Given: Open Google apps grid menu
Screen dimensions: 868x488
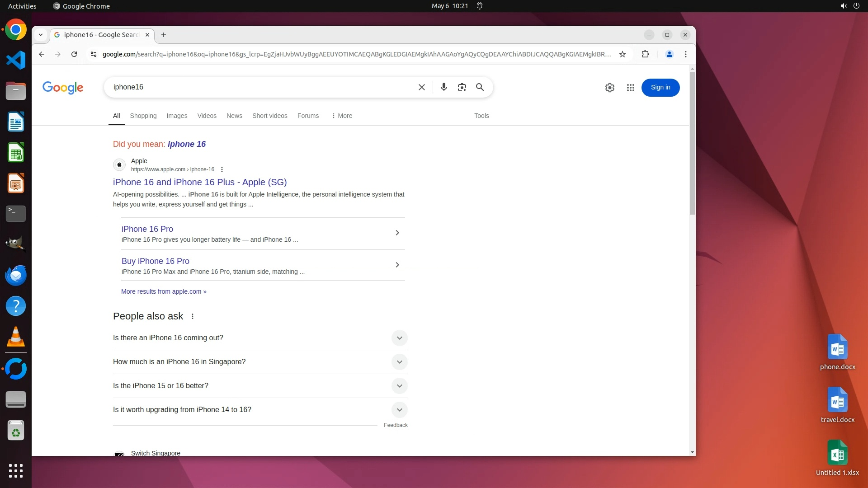Looking at the screenshot, I should pyautogui.click(x=630, y=88).
